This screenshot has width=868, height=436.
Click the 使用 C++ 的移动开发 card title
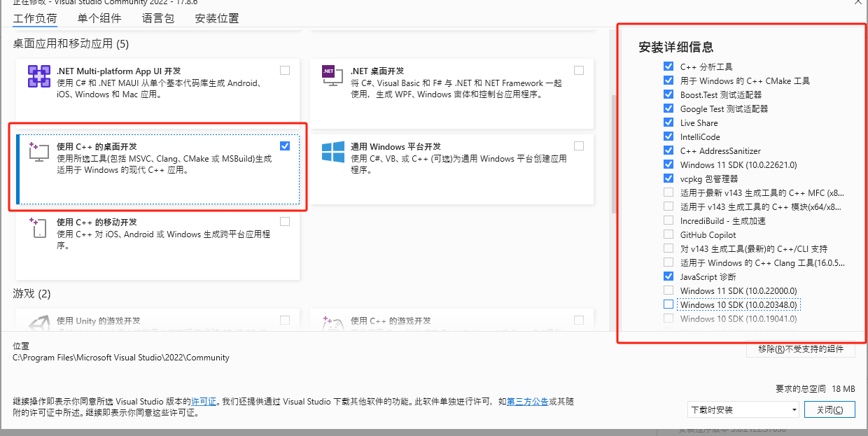tap(97, 222)
